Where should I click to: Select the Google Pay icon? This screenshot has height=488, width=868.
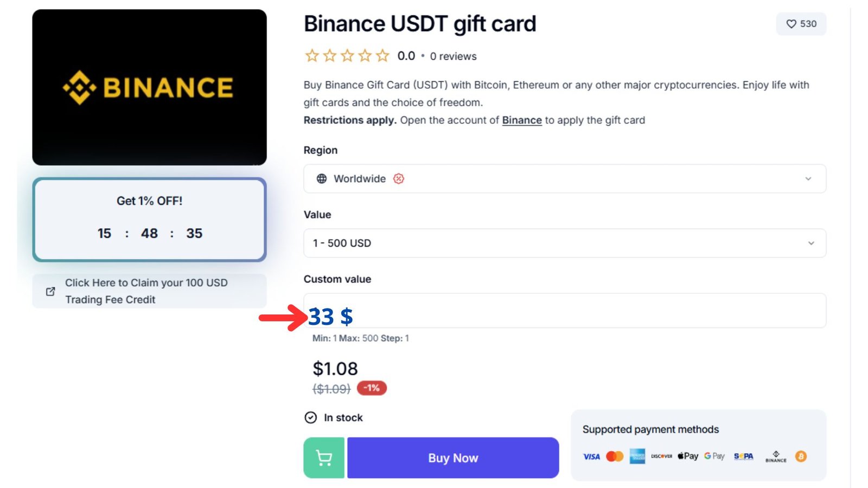[714, 456]
